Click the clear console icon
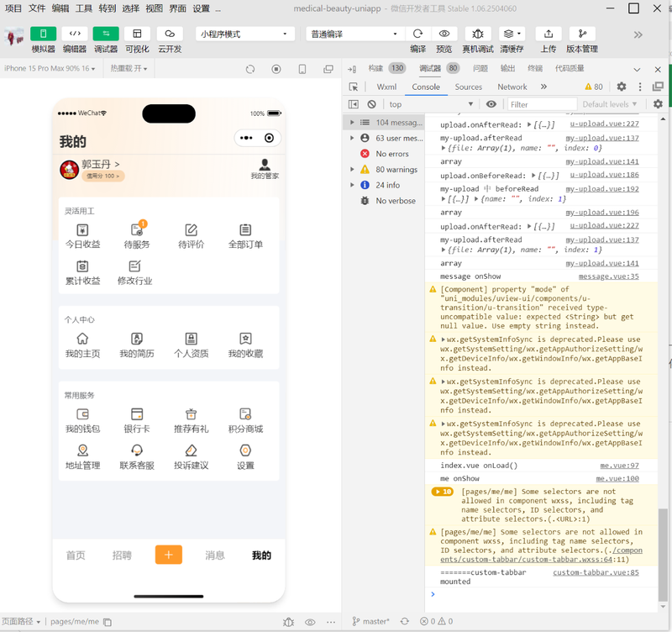Screen dimensions: 672x632 371,104
